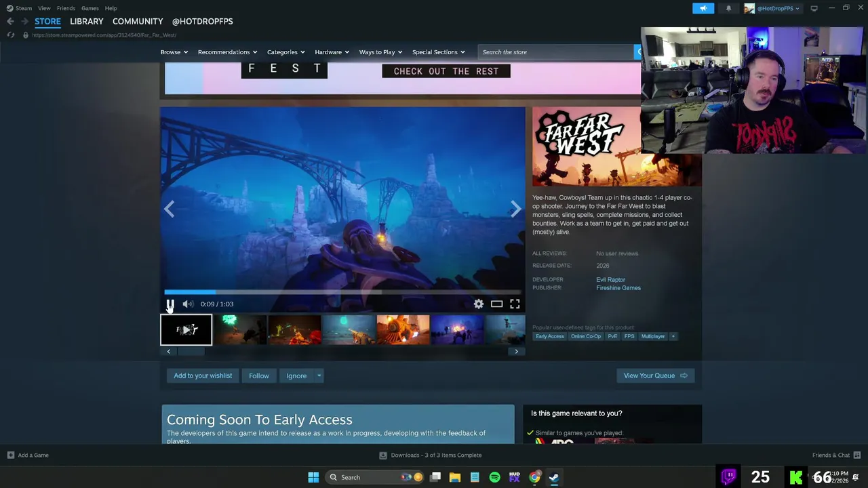Open the notifications bell
The width and height of the screenshot is (868, 488).
[728, 8]
